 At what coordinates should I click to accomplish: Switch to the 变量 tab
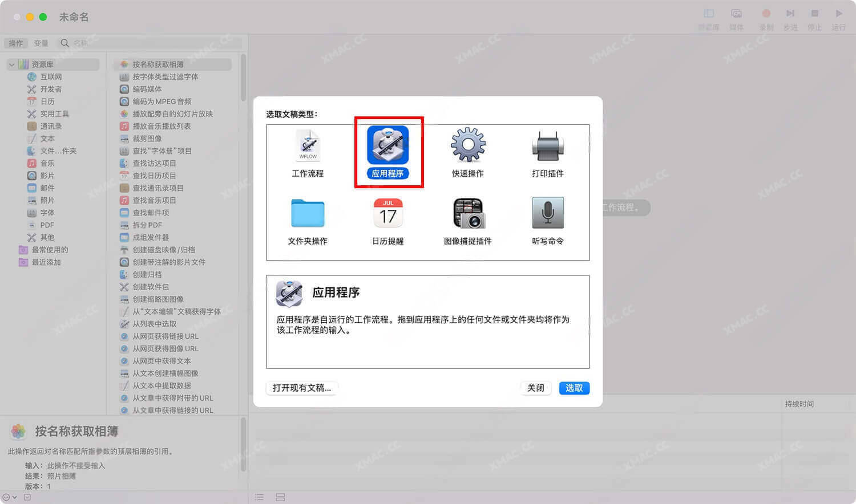click(40, 43)
